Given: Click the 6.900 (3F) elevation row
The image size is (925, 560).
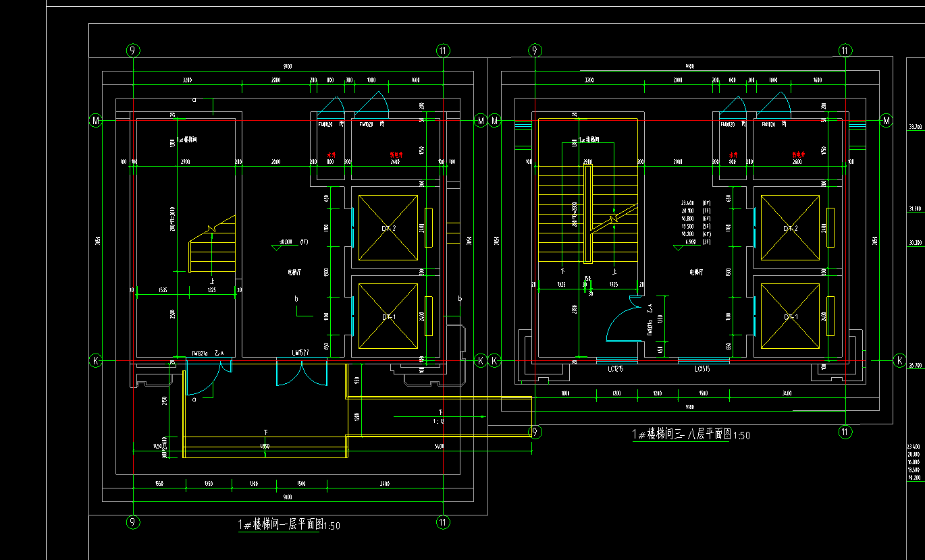Looking at the screenshot, I should coord(698,241).
